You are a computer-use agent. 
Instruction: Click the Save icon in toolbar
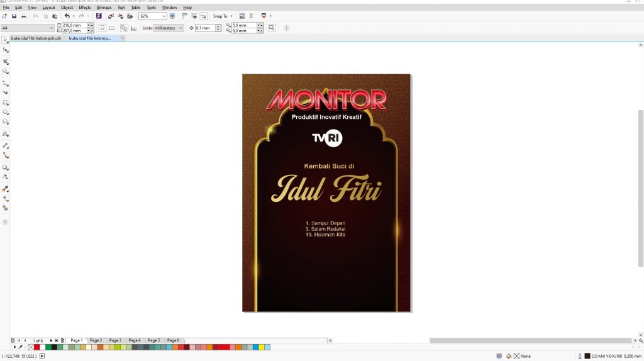14,16
